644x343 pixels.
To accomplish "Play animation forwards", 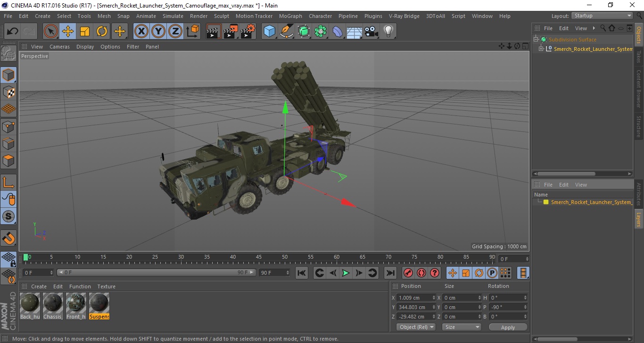I will [346, 273].
